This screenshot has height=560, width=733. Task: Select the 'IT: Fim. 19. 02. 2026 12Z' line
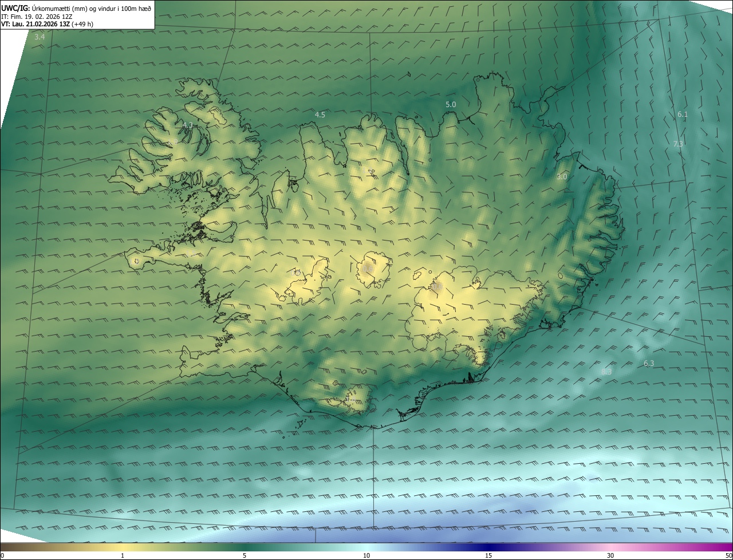[x=38, y=16]
